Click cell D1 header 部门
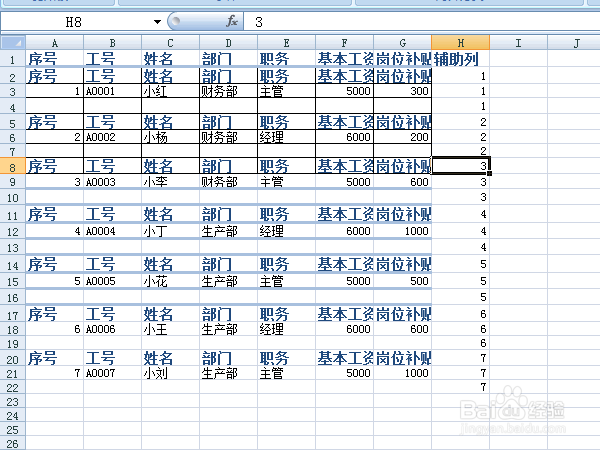The width and height of the screenshot is (600, 450). tap(228, 59)
